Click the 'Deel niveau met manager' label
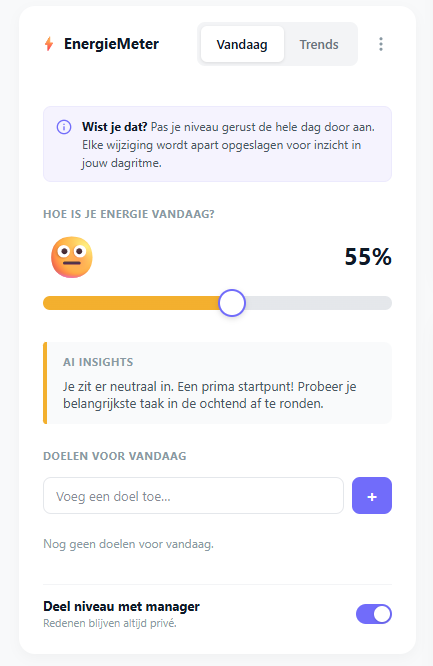This screenshot has height=666, width=433. coord(122,607)
